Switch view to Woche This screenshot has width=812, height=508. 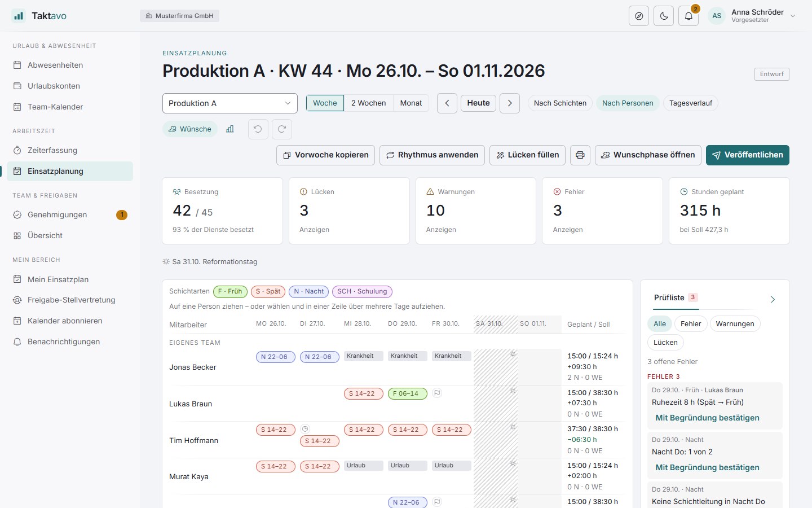[325, 103]
